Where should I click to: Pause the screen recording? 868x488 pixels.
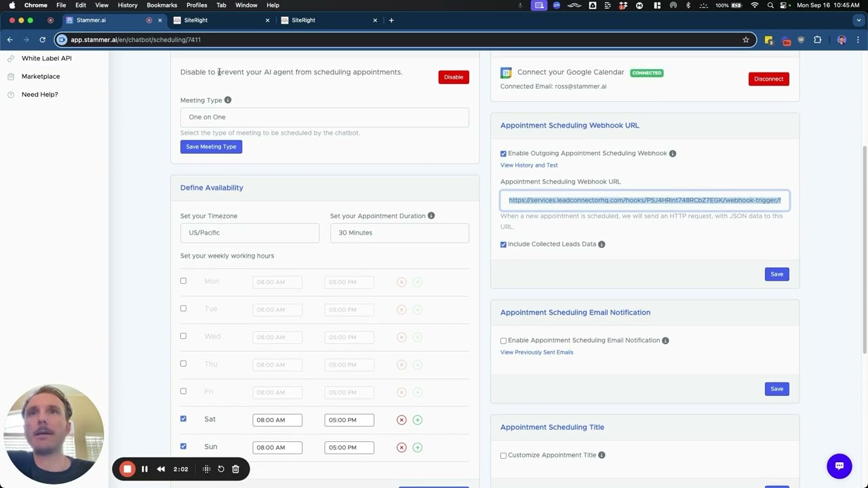coord(144,469)
